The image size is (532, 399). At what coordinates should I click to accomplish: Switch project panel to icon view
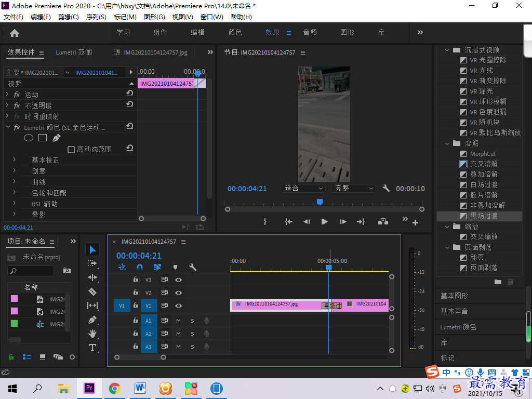[43, 357]
